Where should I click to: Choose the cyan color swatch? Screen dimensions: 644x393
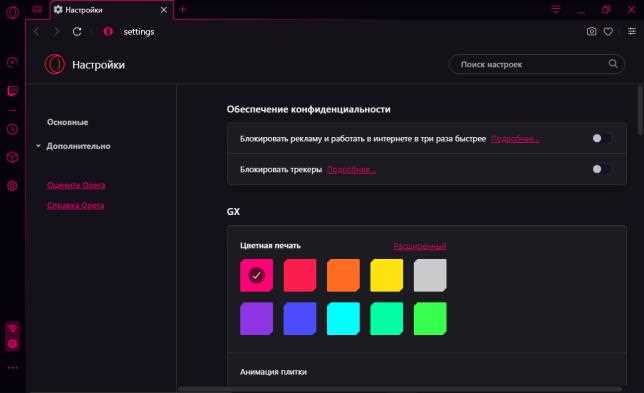tap(343, 319)
